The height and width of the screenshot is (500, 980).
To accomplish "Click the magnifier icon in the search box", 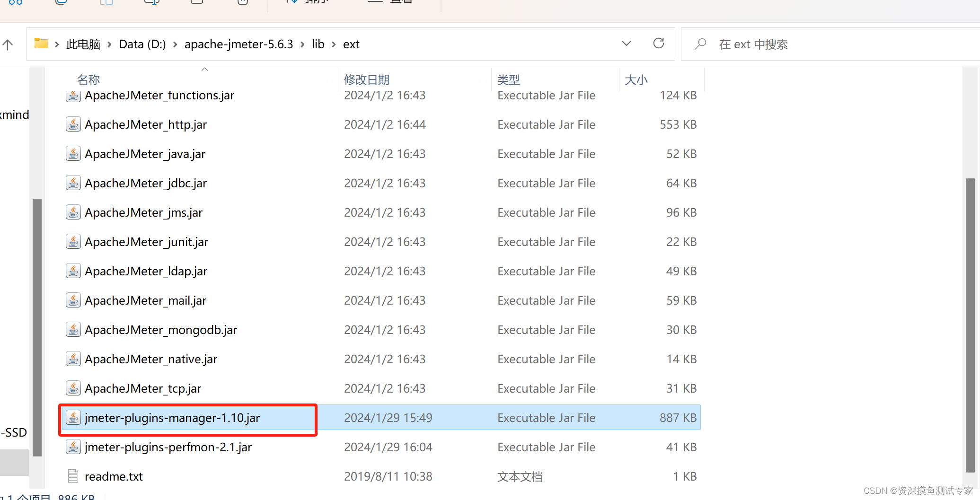I will [700, 44].
